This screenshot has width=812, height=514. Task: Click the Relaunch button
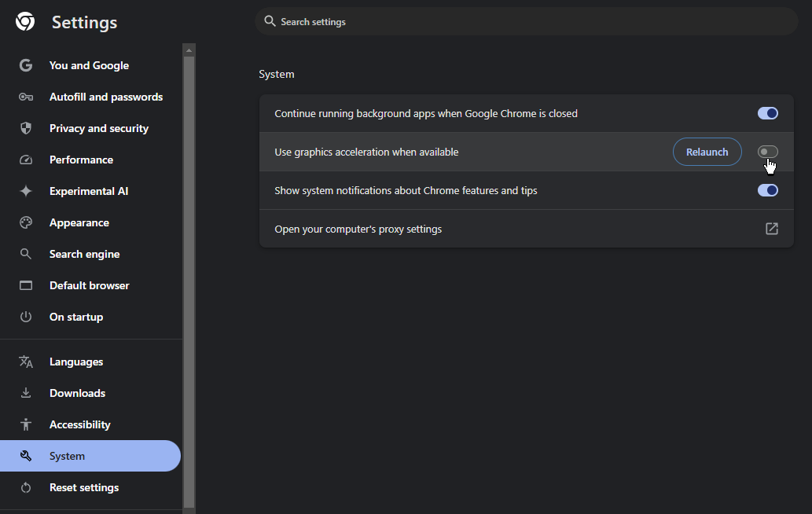(x=707, y=152)
